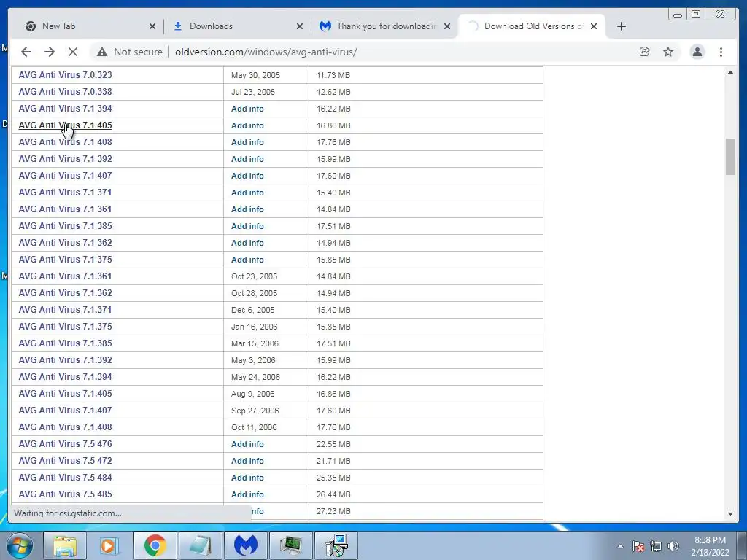Click Chrome icon in taskbar
The height and width of the screenshot is (560, 747).
[x=155, y=545]
